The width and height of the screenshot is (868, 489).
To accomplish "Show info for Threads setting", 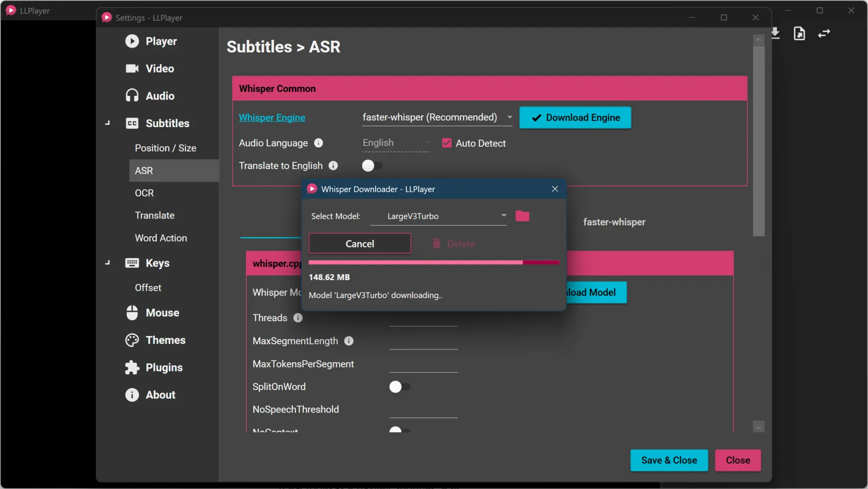I will (x=298, y=318).
